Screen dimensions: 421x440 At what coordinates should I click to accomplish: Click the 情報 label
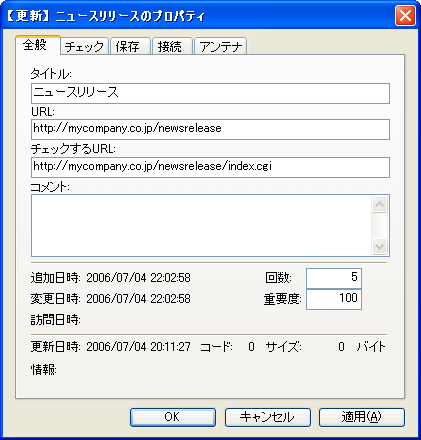[44, 369]
